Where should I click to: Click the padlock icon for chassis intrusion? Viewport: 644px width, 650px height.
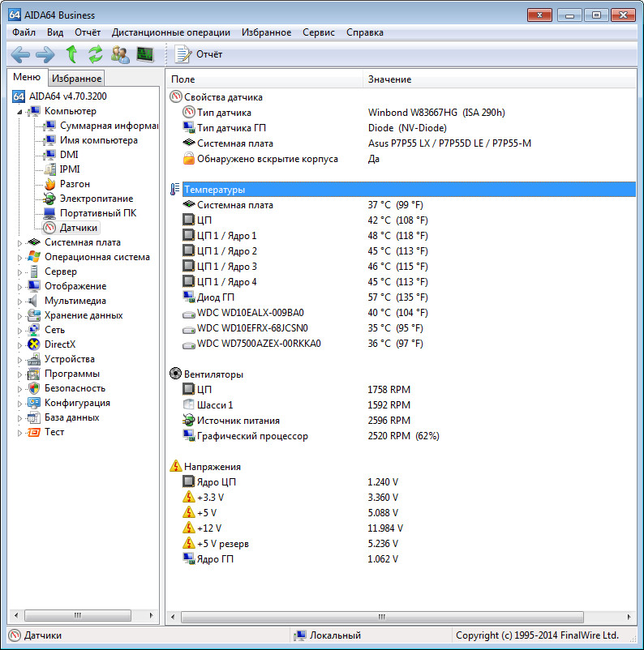pyautogui.click(x=189, y=158)
